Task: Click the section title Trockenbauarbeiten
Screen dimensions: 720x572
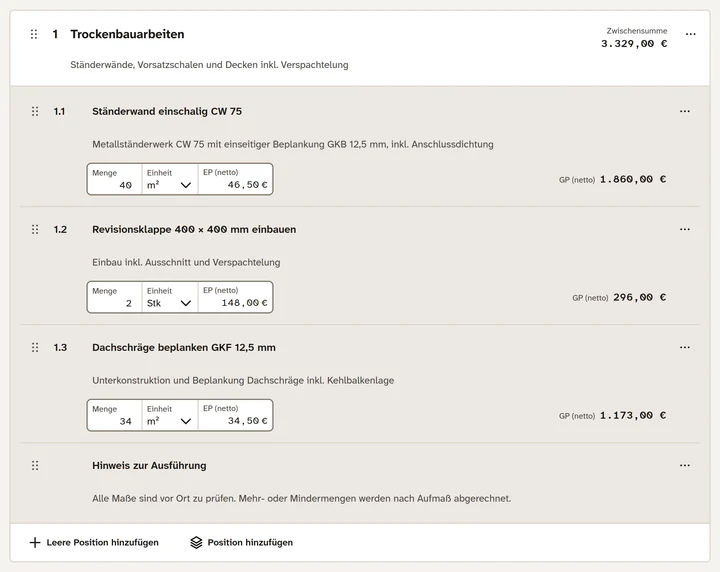Action: (x=127, y=34)
